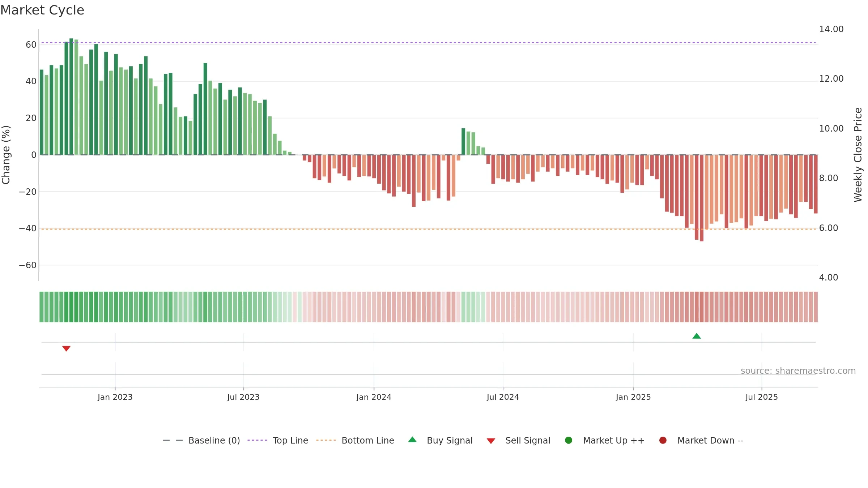
Task: Click the green circle icon in legend
Action: click(x=569, y=440)
